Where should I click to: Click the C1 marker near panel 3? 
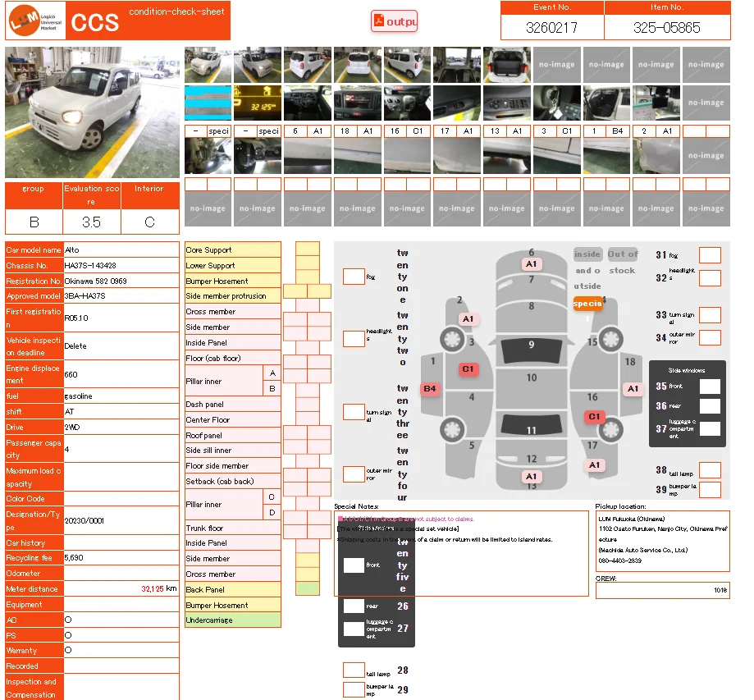[468, 369]
